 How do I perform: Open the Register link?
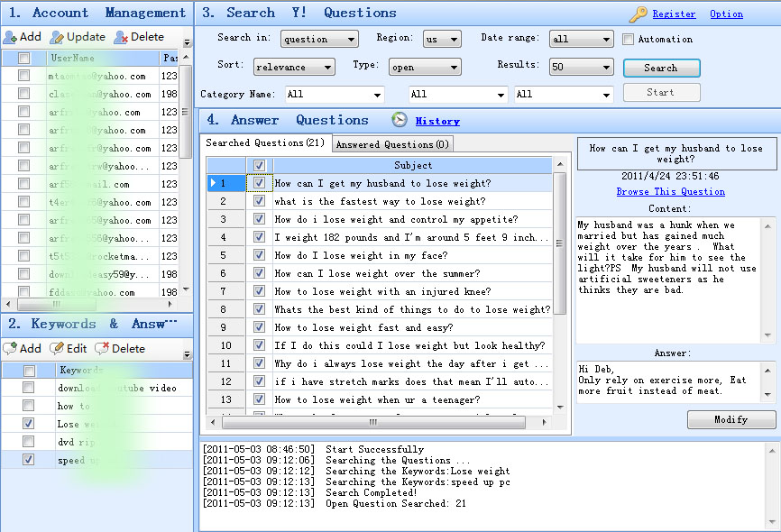click(x=674, y=14)
